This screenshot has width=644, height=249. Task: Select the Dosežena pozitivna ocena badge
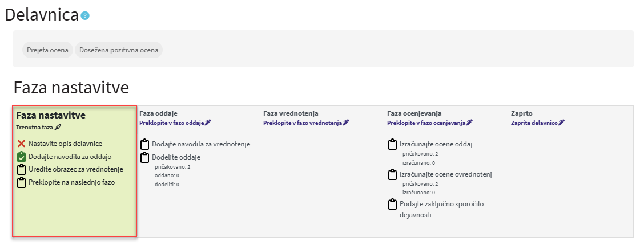point(119,50)
